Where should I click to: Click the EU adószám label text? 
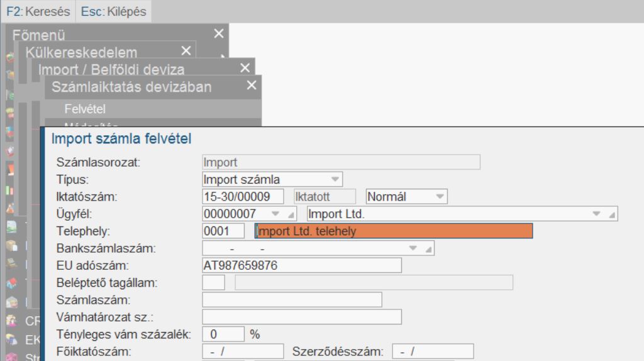[92, 266]
